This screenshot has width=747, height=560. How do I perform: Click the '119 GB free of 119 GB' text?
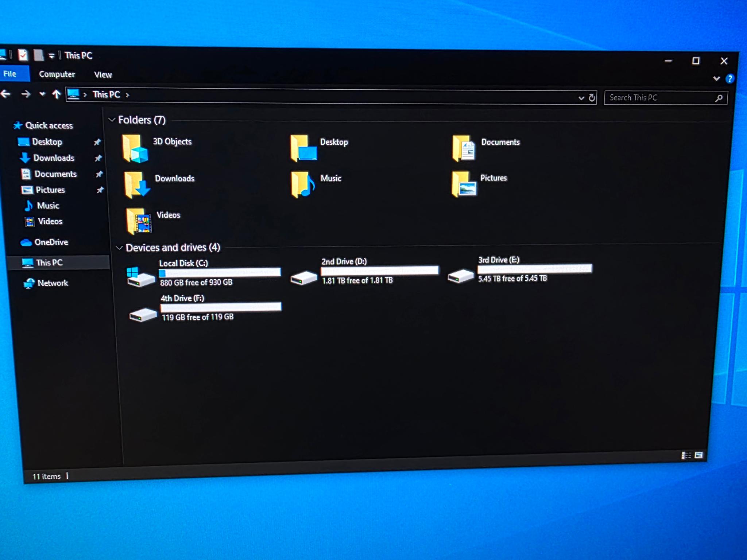[x=198, y=317]
